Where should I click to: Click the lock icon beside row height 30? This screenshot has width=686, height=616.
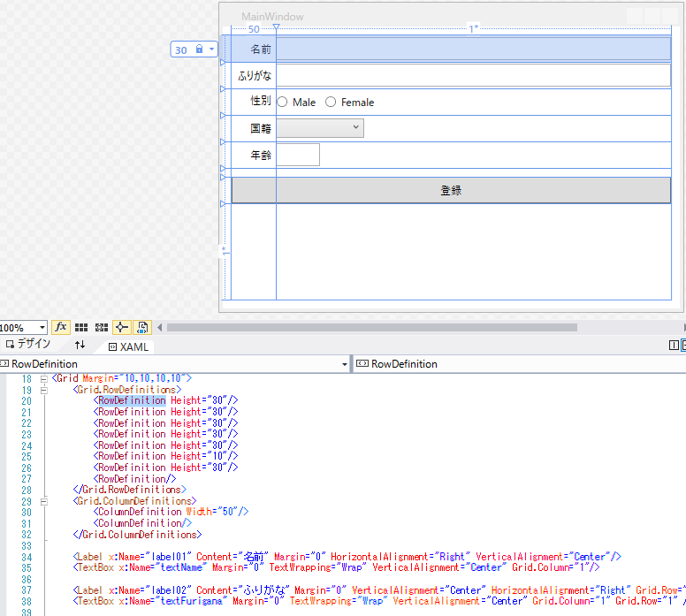[x=199, y=49]
